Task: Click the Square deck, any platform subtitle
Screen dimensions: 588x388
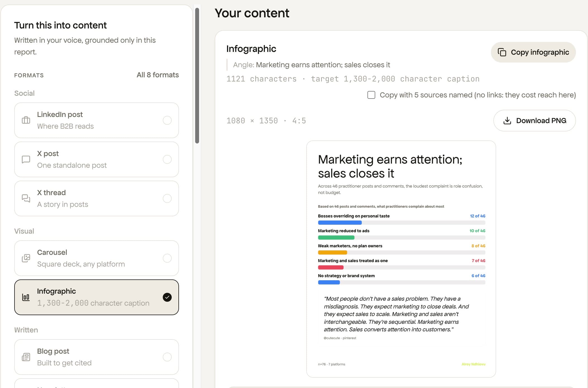Action: point(81,264)
